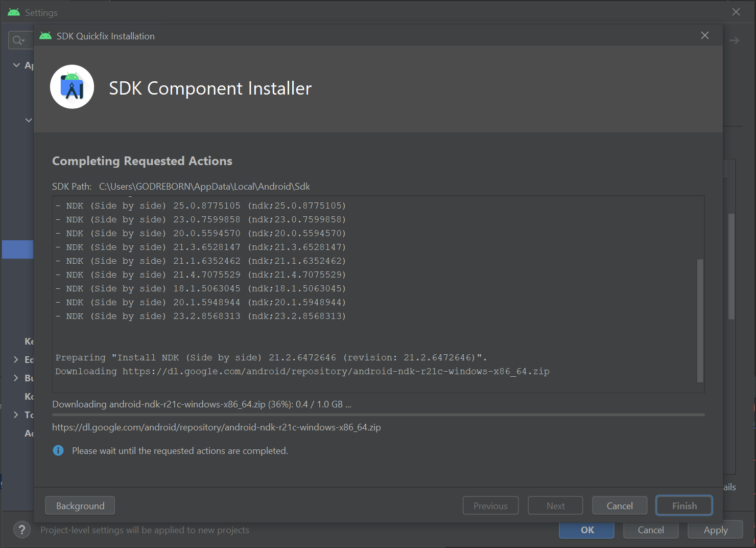This screenshot has width=756, height=548.
Task: Close the Settings window
Action: pos(736,12)
